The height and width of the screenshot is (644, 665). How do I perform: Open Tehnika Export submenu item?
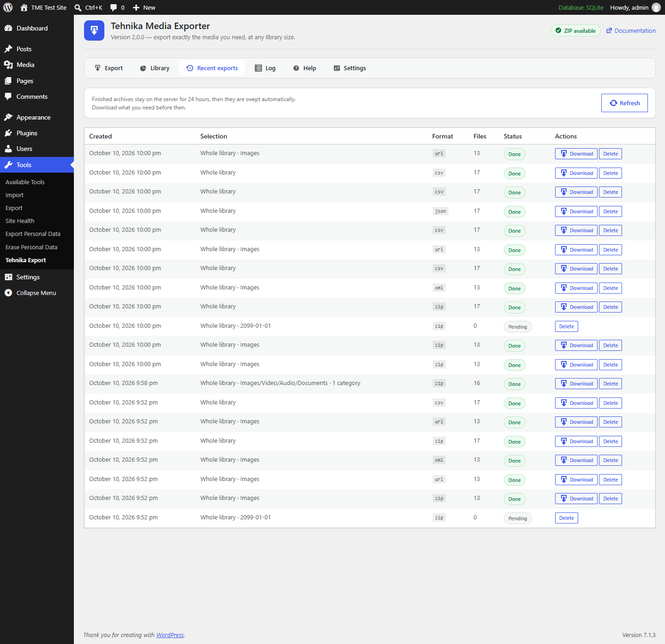tap(25, 260)
